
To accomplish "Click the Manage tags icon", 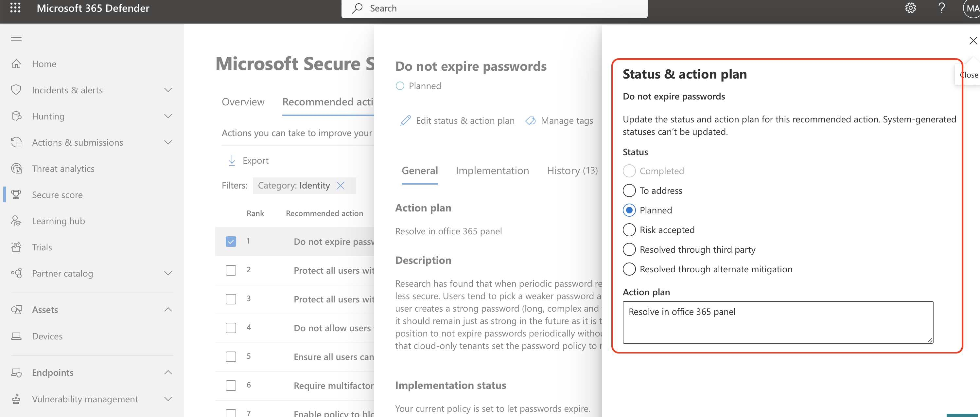I will click(x=530, y=121).
